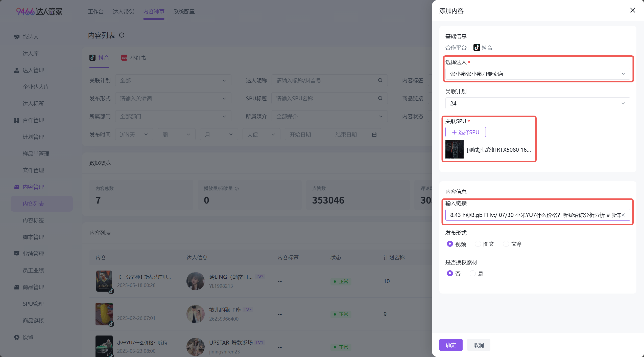
Task: Click the 开始日期 date field
Action: click(300, 135)
